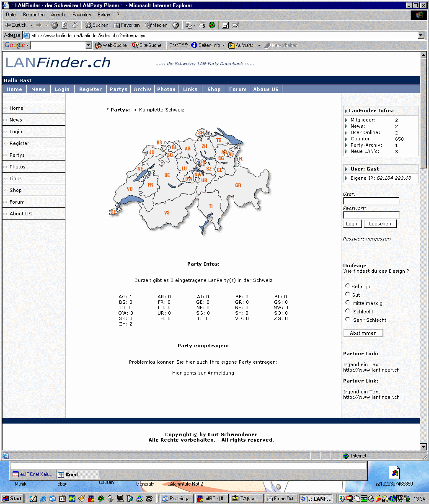
Task: Select the 'Mittelmässig' radio option
Action: (x=347, y=302)
